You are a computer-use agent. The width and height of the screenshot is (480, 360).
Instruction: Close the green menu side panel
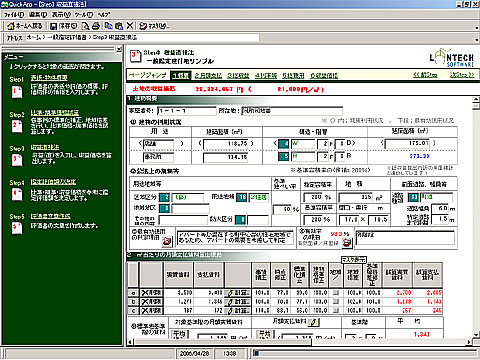(x=119, y=49)
